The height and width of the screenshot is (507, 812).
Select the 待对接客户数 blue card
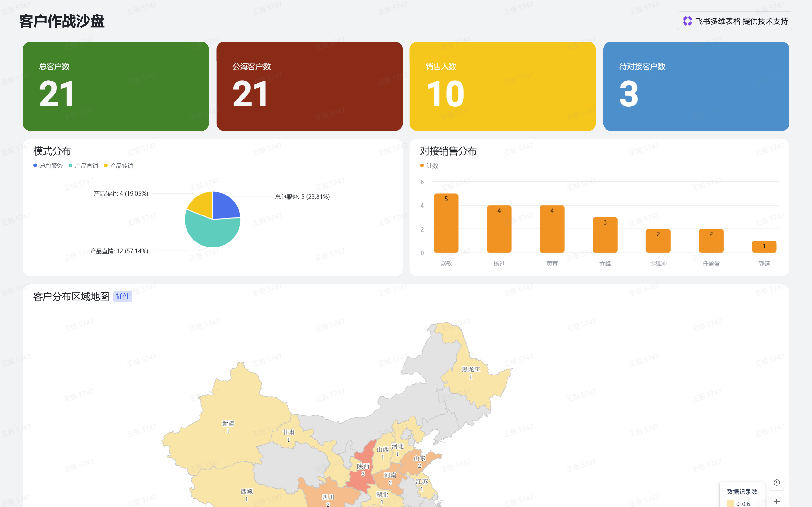696,86
